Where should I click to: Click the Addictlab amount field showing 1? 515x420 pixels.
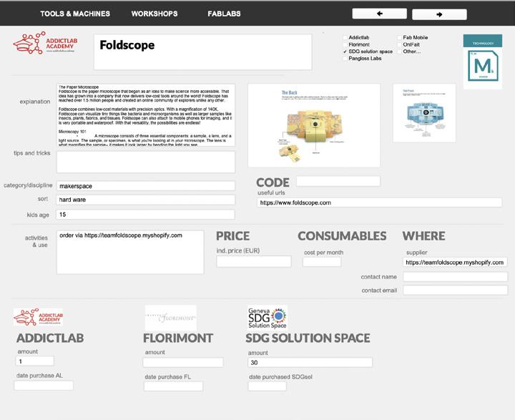click(35, 361)
